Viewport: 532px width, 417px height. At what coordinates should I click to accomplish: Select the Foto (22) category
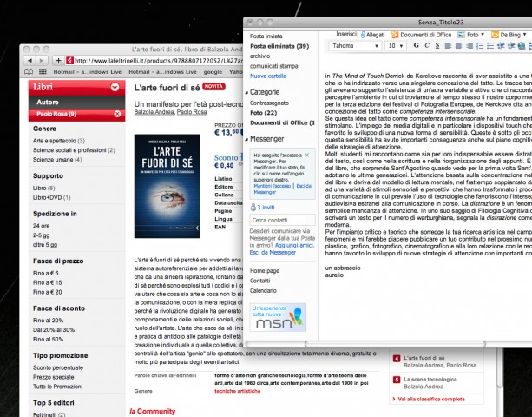pos(263,113)
